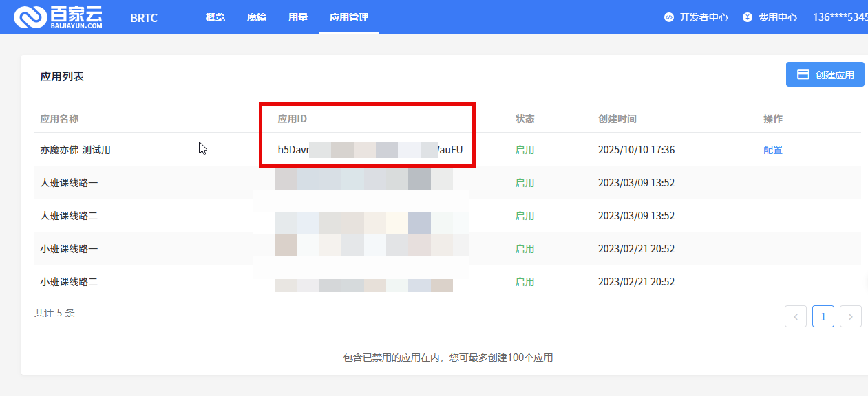868x396 pixels.
Task: Click the developer center code icon
Action: [668, 17]
